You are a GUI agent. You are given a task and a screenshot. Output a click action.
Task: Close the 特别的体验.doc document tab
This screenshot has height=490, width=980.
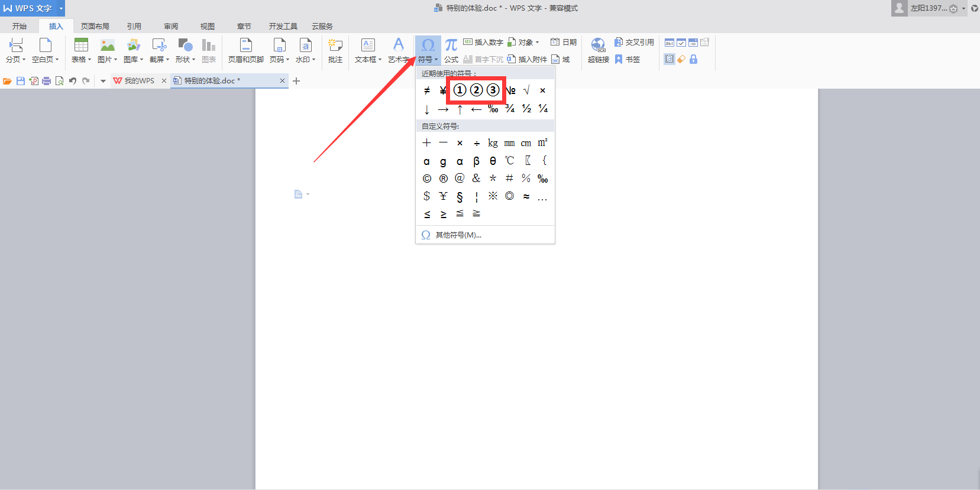(x=282, y=81)
